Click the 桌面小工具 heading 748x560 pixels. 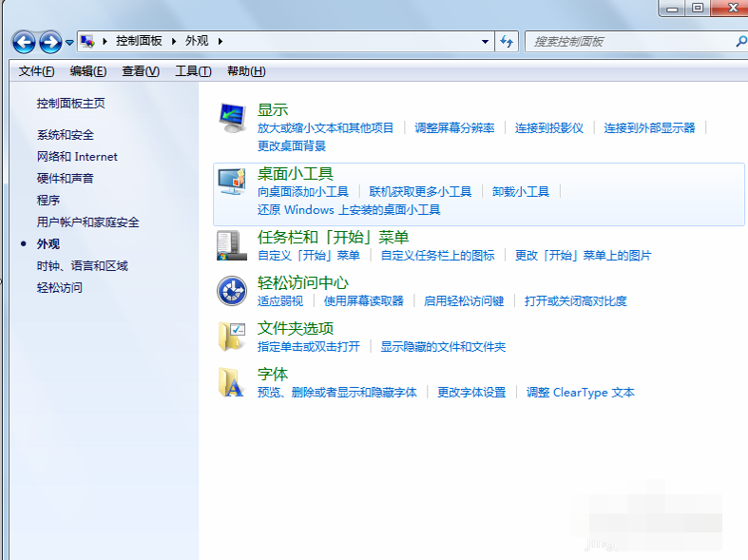point(296,174)
